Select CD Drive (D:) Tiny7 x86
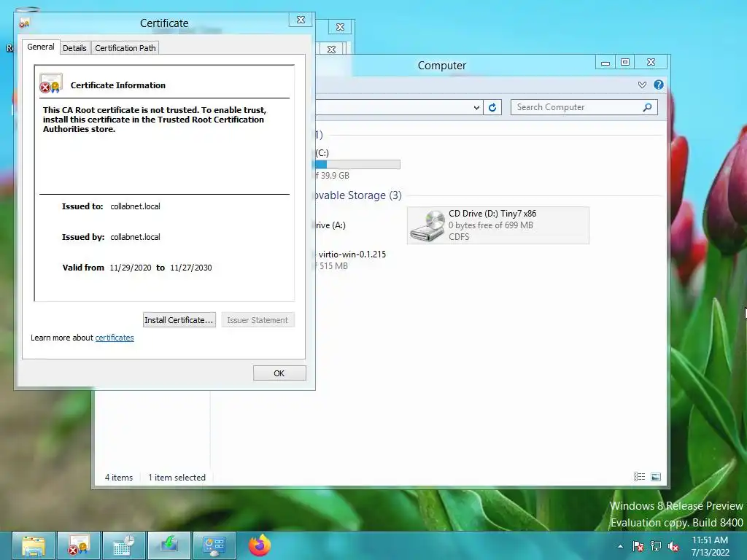The height and width of the screenshot is (560, 747). coord(498,225)
